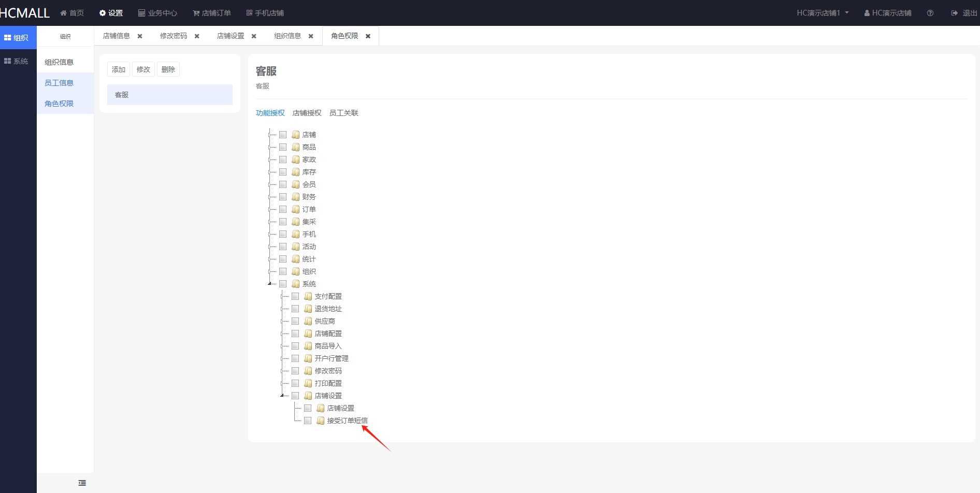Expand the 店铺配置 tree node
This screenshot has width=980, height=493.
pyautogui.click(x=282, y=334)
